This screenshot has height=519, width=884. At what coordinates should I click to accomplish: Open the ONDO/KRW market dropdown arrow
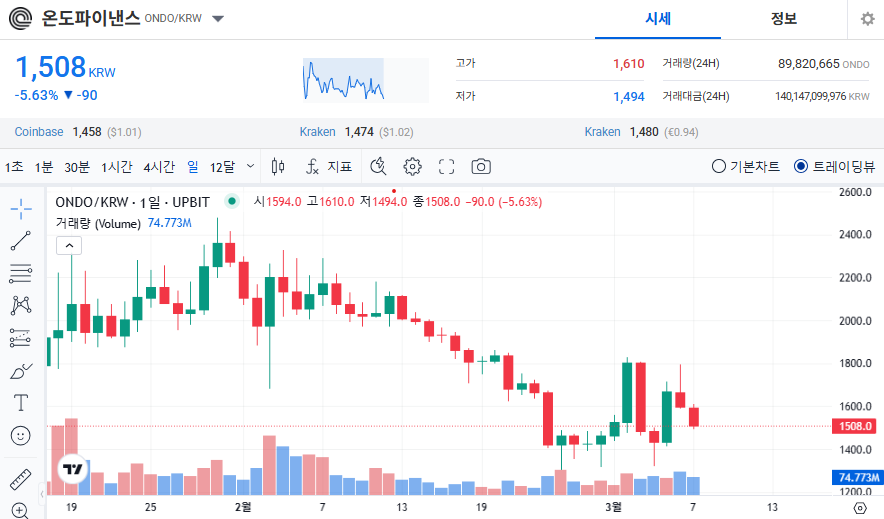tap(218, 19)
